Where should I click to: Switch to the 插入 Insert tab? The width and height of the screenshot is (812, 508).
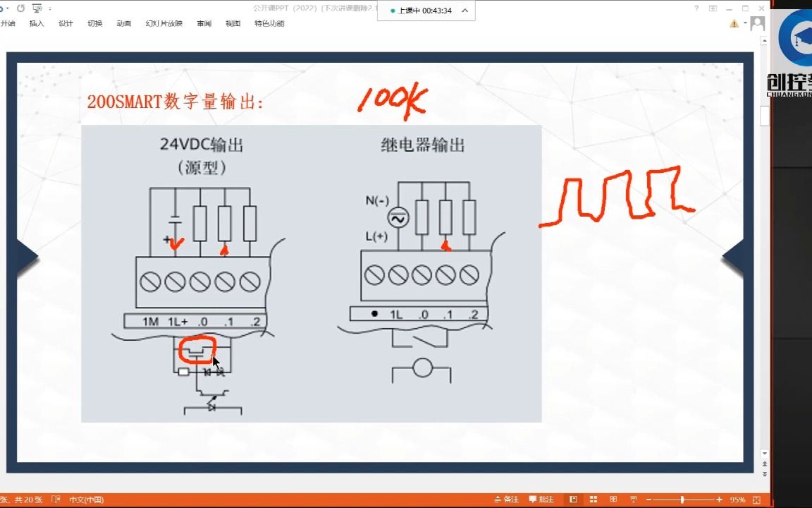coord(36,23)
